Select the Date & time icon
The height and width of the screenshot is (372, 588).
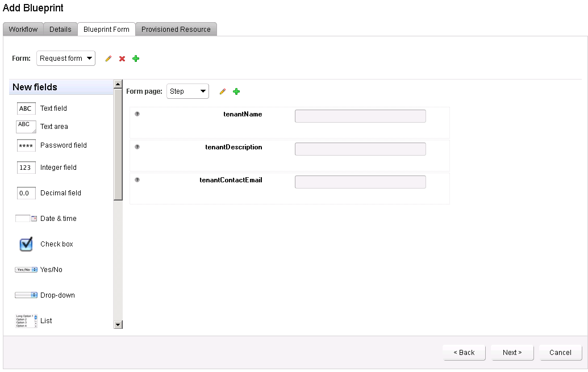(x=26, y=219)
